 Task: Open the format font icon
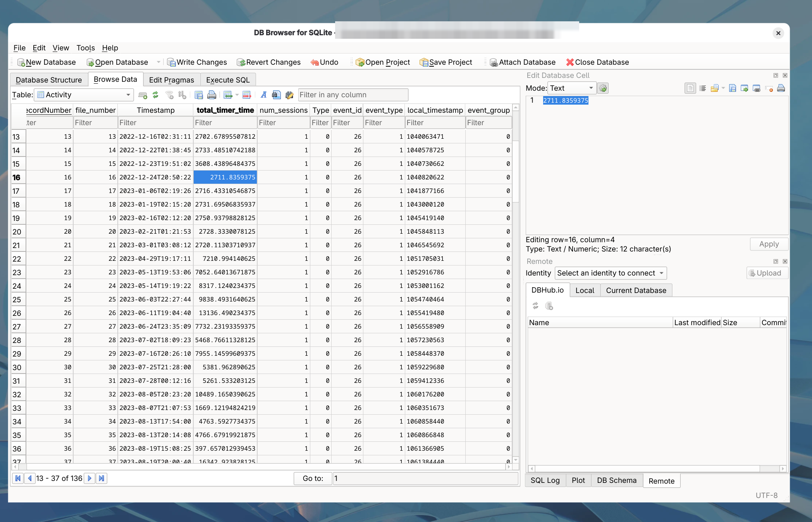[263, 95]
